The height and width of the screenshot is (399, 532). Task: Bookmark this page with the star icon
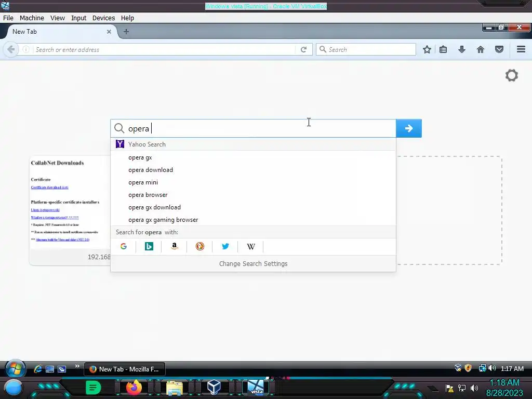point(427,49)
